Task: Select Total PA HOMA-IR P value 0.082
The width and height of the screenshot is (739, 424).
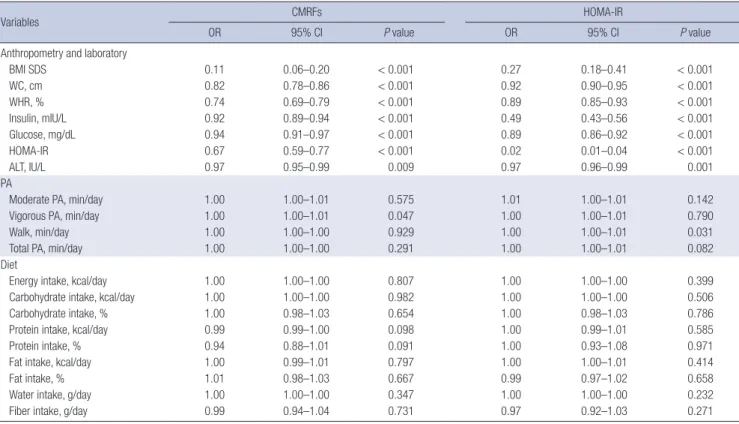Action: tap(700, 248)
